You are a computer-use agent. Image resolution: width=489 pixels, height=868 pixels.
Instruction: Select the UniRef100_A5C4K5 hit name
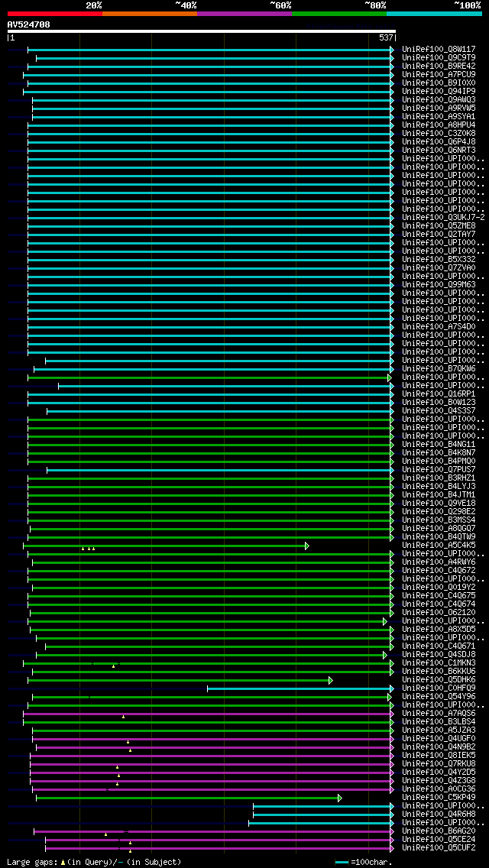click(439, 546)
